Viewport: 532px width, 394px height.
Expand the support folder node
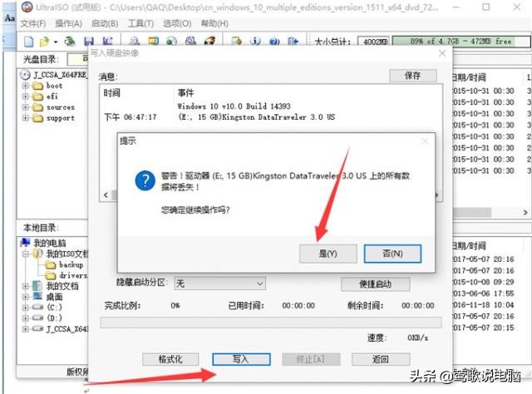pos(26,118)
